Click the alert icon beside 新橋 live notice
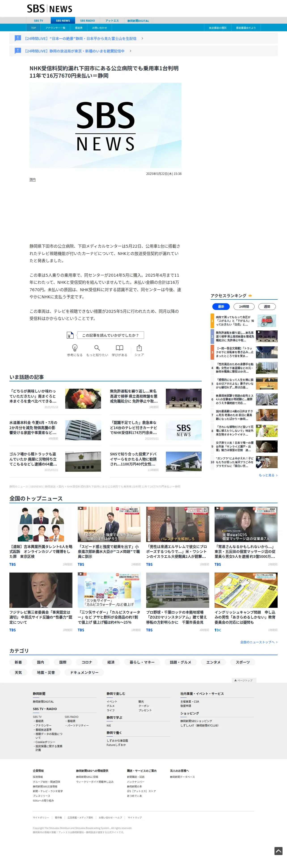 (18, 51)
